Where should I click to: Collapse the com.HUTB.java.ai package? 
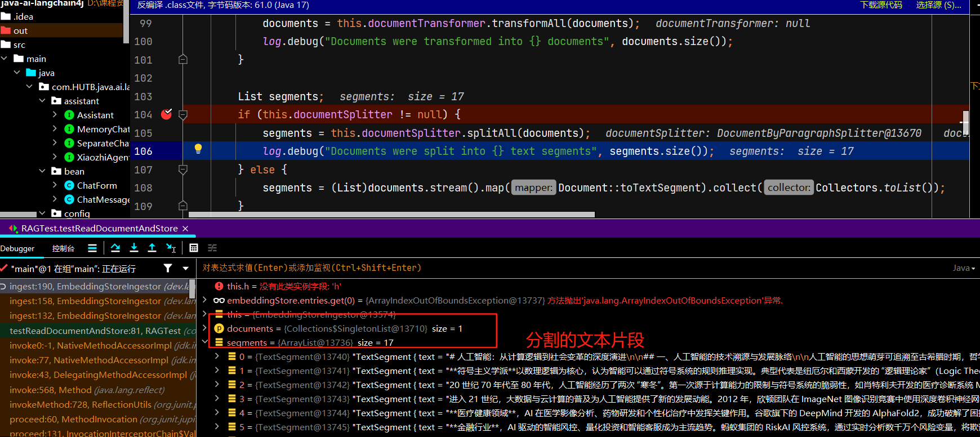(x=29, y=87)
